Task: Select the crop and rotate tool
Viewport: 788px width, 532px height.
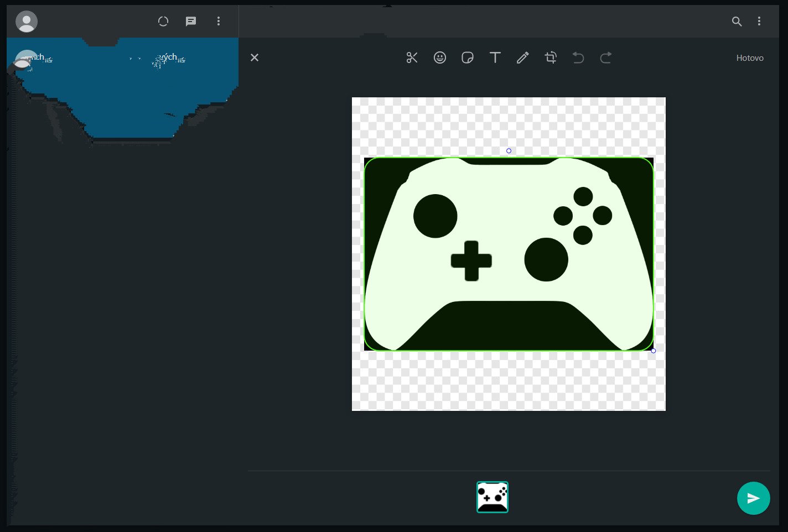Action: (551, 58)
